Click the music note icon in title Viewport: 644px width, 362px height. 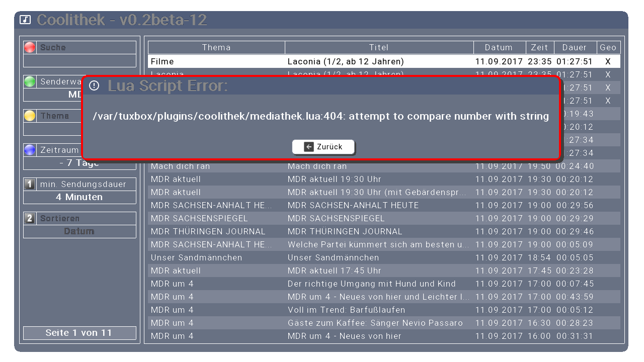[25, 20]
